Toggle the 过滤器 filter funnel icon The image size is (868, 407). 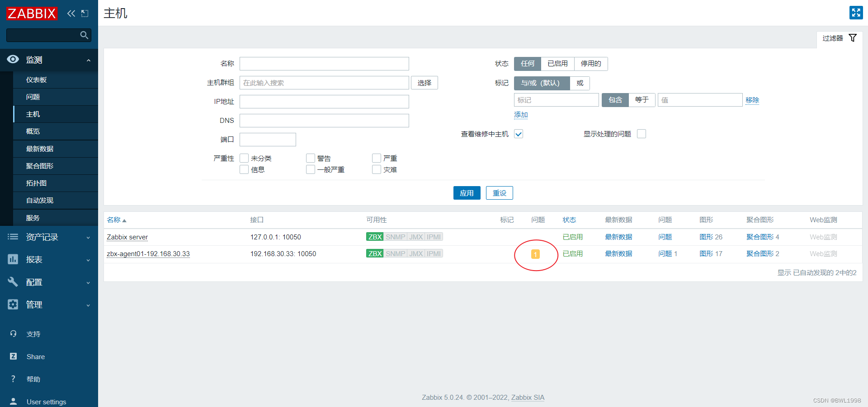tap(853, 38)
